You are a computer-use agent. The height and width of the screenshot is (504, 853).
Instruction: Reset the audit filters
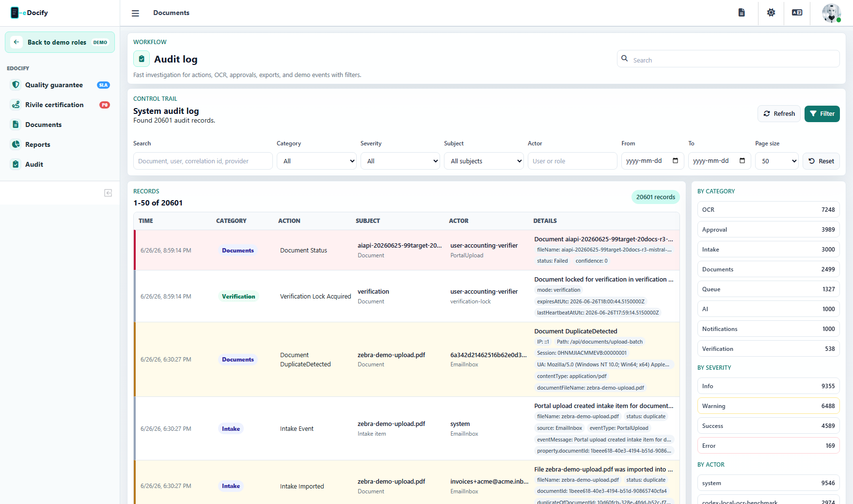coord(821,161)
